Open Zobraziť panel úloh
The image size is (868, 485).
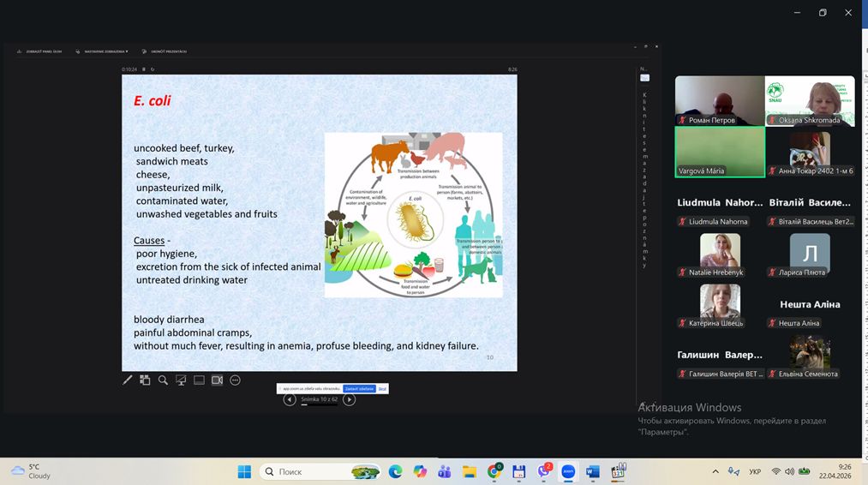39,51
